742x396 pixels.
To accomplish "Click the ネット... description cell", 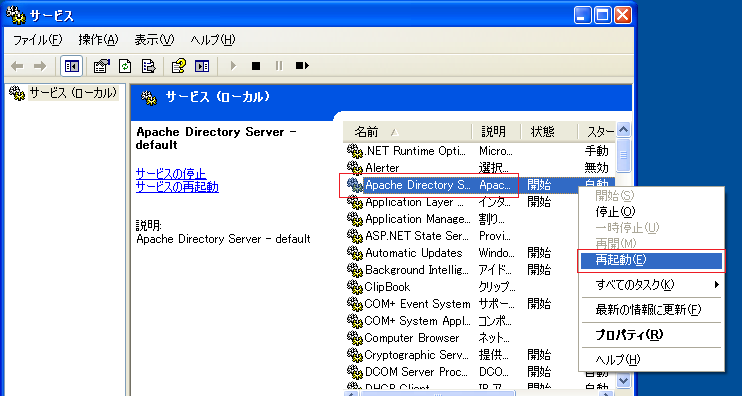I will [495, 338].
